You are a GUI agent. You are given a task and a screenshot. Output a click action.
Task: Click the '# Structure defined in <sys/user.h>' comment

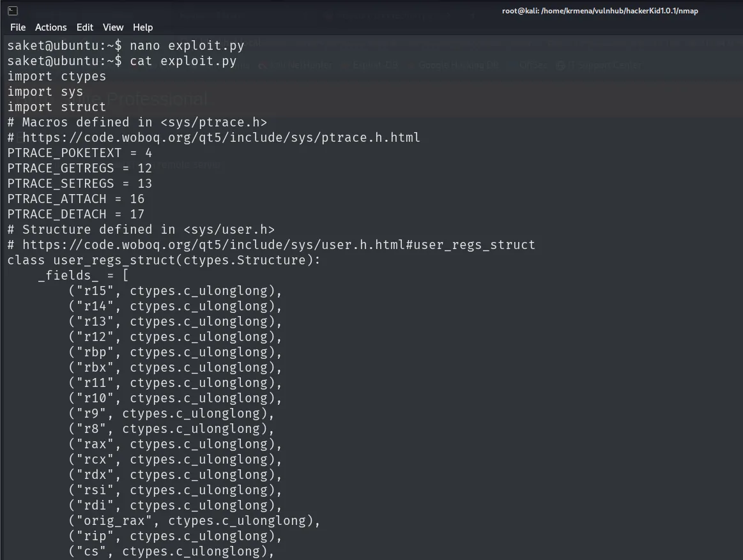point(141,229)
